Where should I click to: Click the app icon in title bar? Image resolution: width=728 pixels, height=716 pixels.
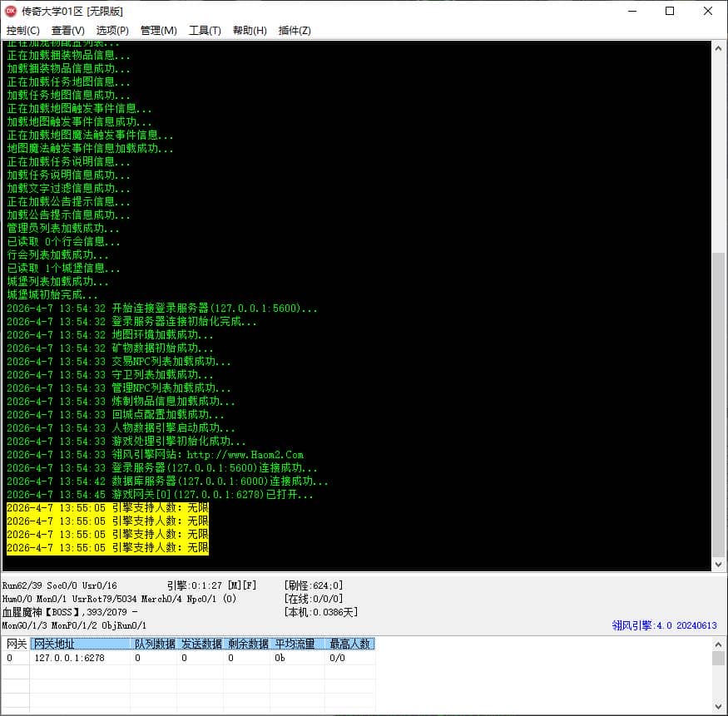pos(10,11)
